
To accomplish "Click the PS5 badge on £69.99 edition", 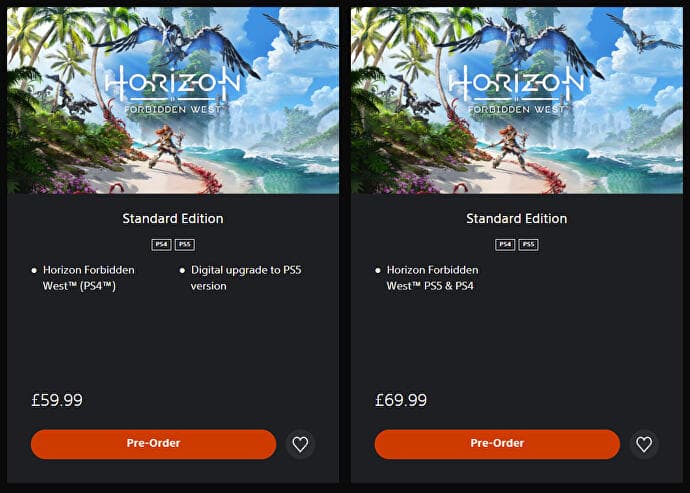I will pyautogui.click(x=529, y=244).
